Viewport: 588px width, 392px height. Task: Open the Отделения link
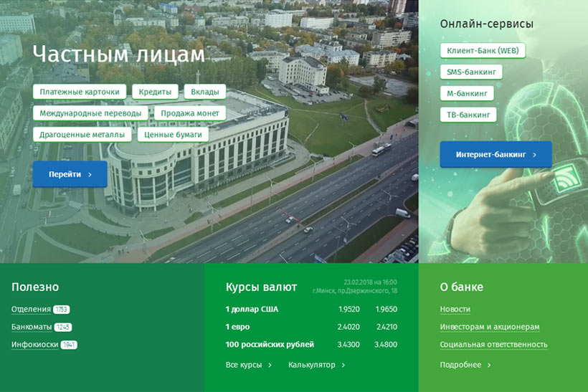click(31, 310)
